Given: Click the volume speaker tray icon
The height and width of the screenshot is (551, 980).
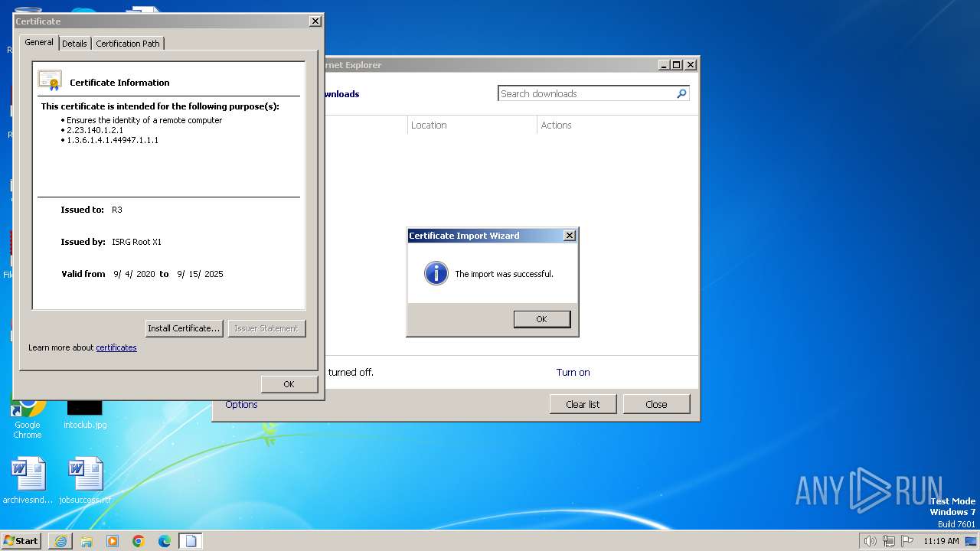Looking at the screenshot, I should [x=870, y=541].
